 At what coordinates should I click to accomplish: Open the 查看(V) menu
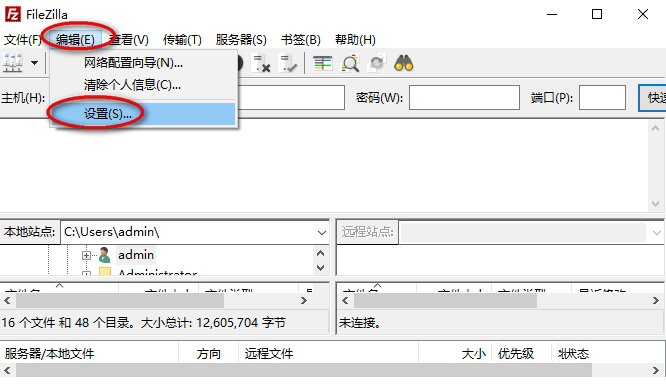(x=129, y=40)
